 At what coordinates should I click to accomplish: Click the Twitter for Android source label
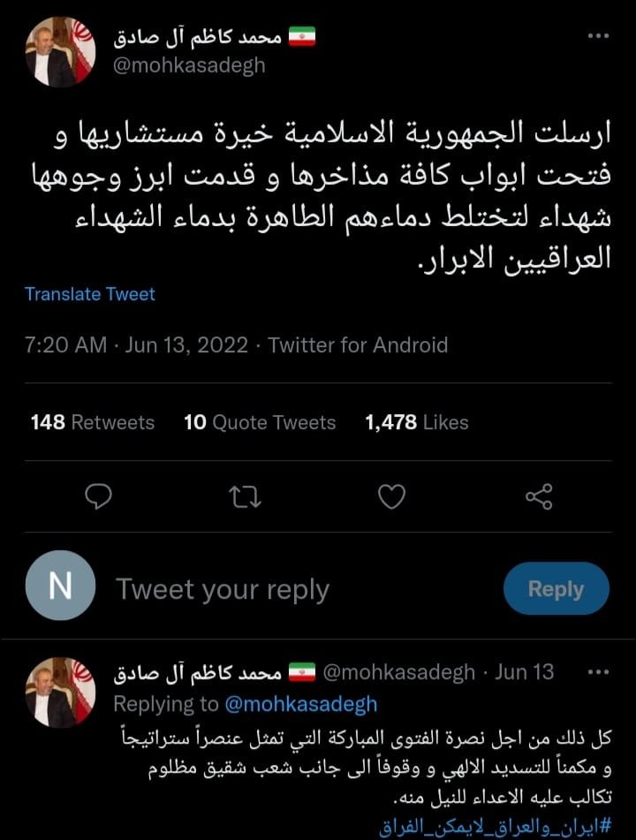(x=358, y=344)
